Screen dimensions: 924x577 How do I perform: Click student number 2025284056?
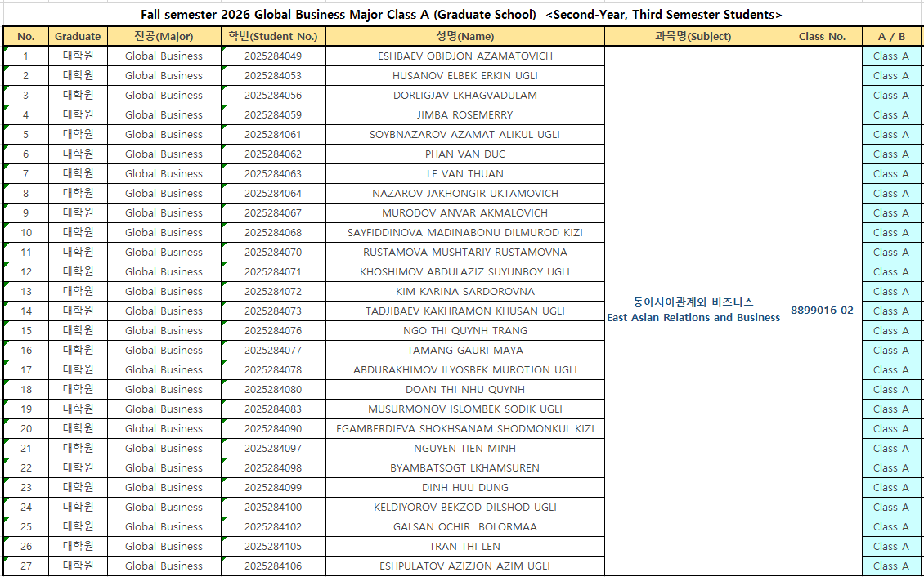click(273, 96)
